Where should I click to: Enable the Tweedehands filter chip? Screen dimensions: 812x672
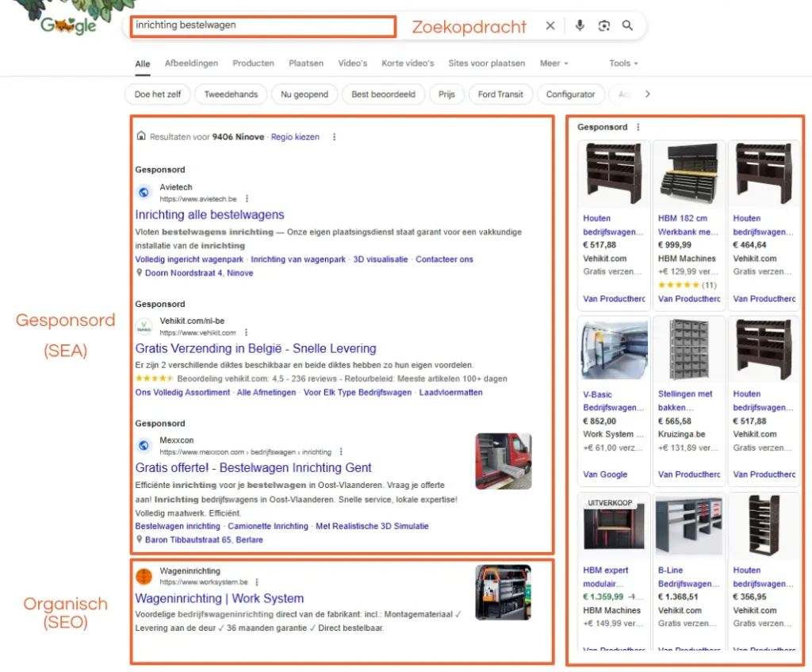231,94
